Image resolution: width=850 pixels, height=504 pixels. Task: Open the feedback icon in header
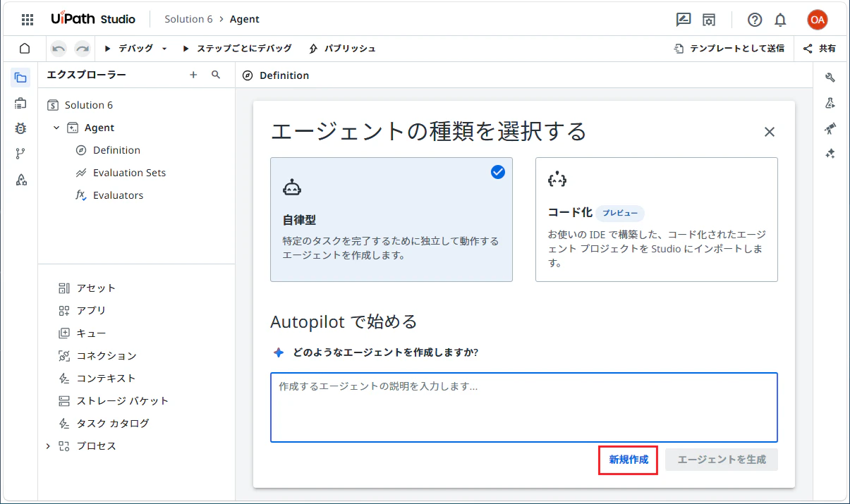684,20
